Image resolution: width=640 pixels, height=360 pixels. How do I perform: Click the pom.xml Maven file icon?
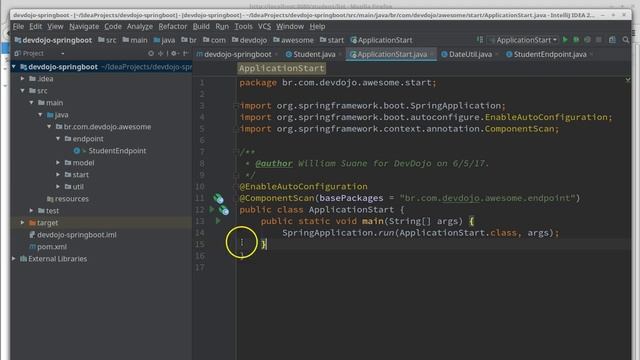click(x=32, y=247)
